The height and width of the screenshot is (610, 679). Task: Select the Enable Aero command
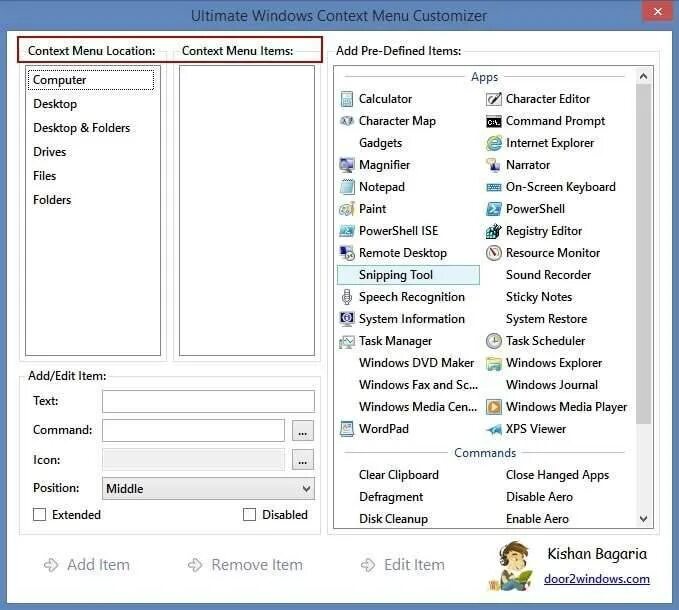point(537,519)
